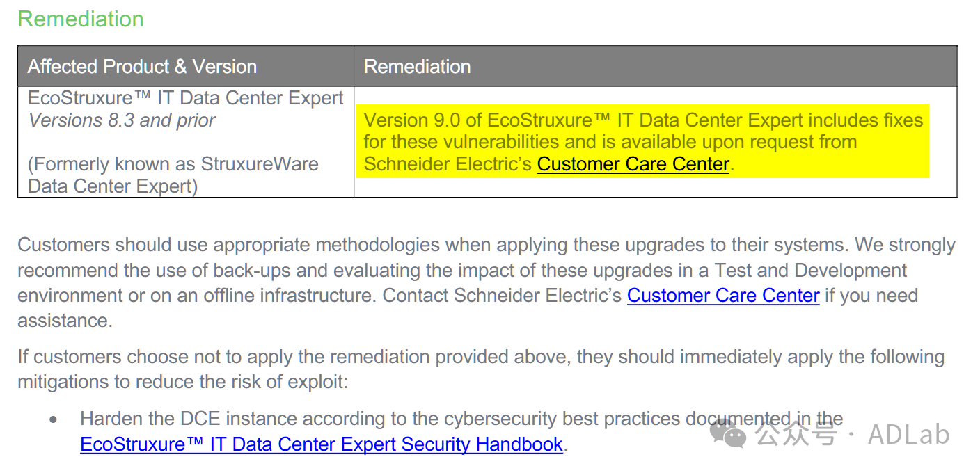The image size is (980, 473).
Task: Open the EcoStruxure Security Handbook link
Action: [321, 444]
